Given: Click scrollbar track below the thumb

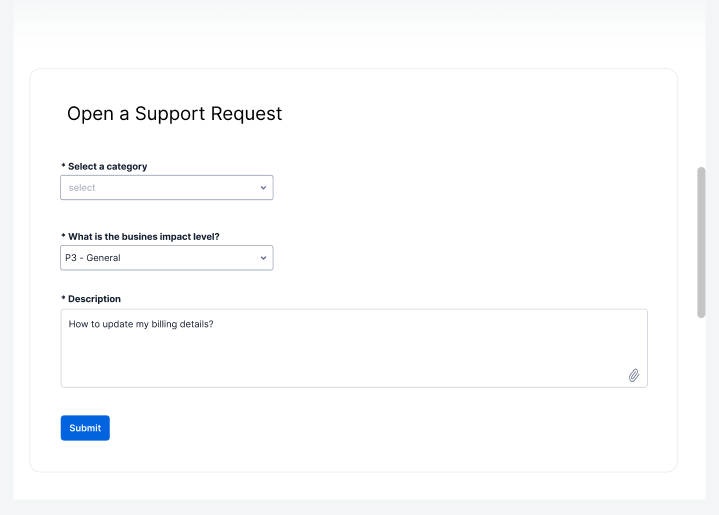Looking at the screenshot, I should [701, 408].
